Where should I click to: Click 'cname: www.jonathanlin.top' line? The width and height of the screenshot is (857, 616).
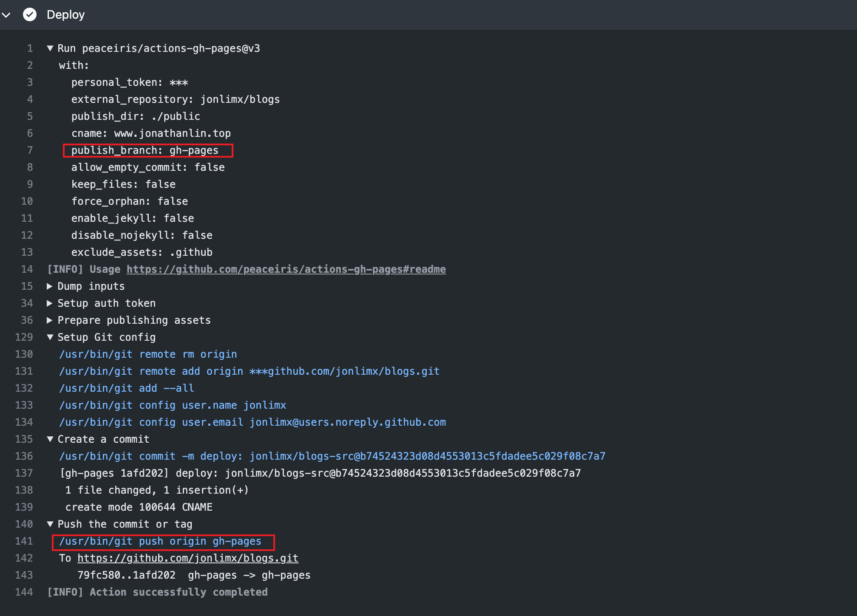coord(151,133)
